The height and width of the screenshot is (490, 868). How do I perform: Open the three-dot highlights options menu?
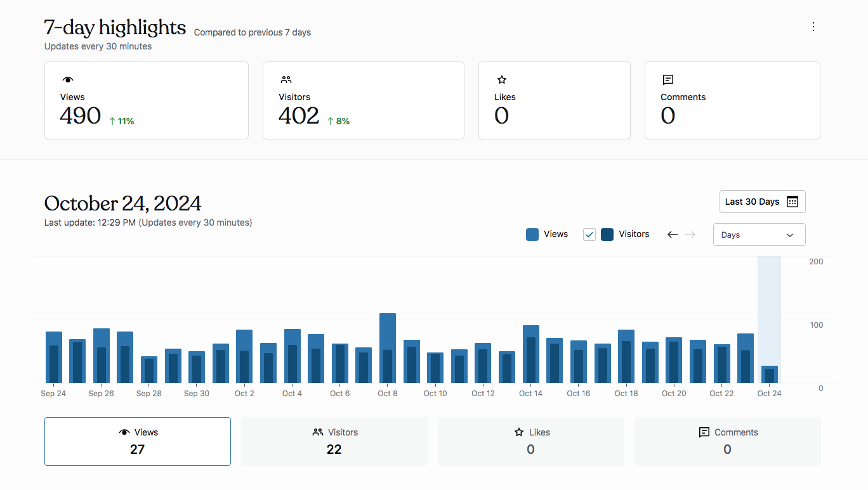pos(813,27)
